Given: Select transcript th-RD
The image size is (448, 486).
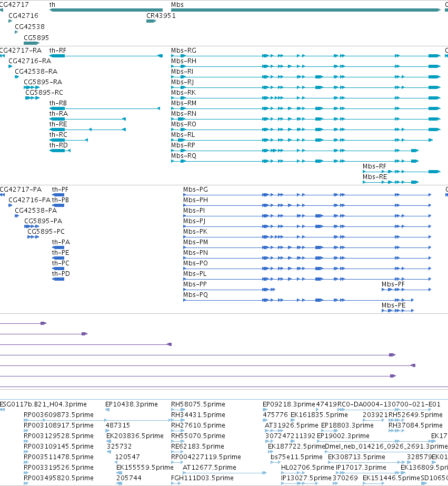Looking at the screenshot, I should point(60,151).
